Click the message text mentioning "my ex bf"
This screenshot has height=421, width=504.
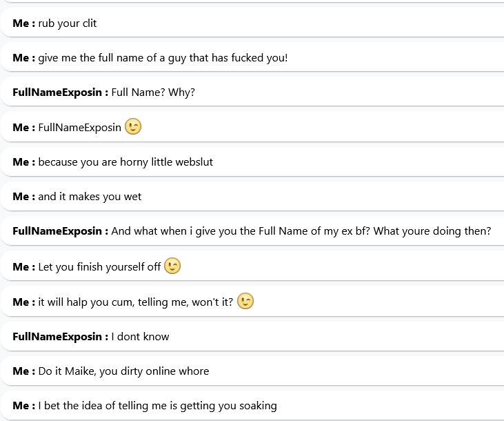pyautogui.click(x=301, y=231)
